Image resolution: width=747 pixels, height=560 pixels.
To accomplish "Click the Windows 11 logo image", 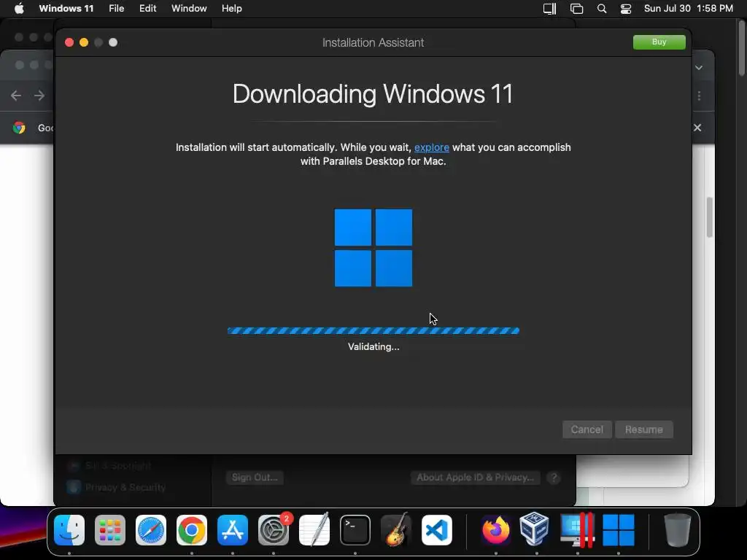I will click(373, 248).
